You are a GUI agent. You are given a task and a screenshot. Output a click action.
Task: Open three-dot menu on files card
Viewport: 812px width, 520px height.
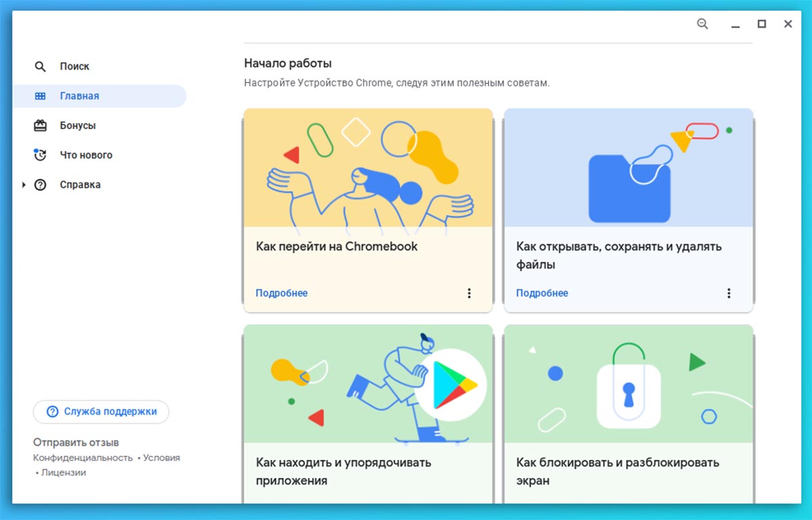coord(729,293)
